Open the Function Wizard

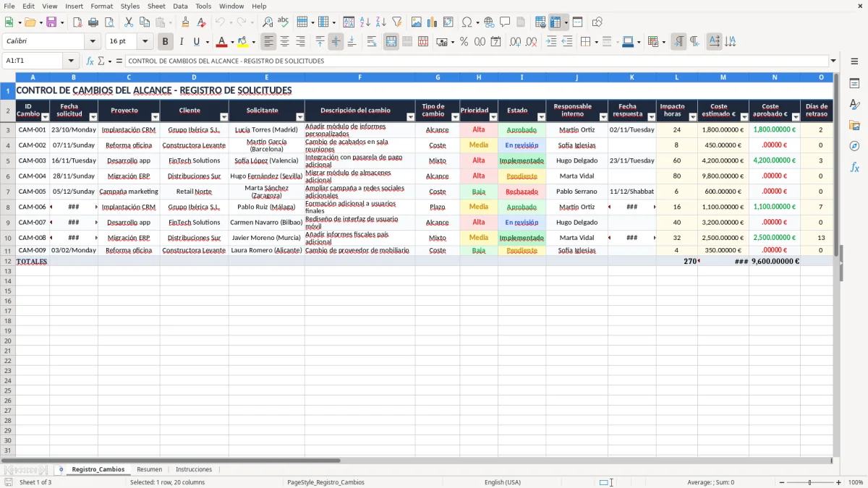90,61
